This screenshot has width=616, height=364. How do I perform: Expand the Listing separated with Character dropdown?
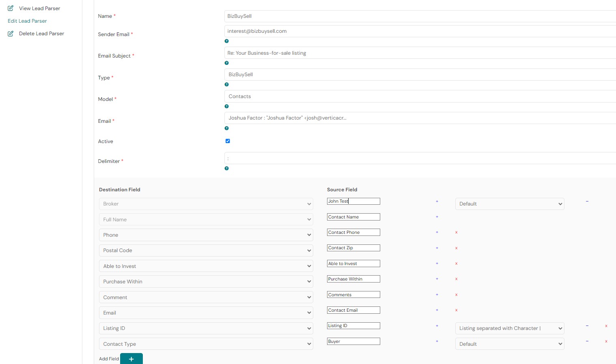(x=509, y=328)
